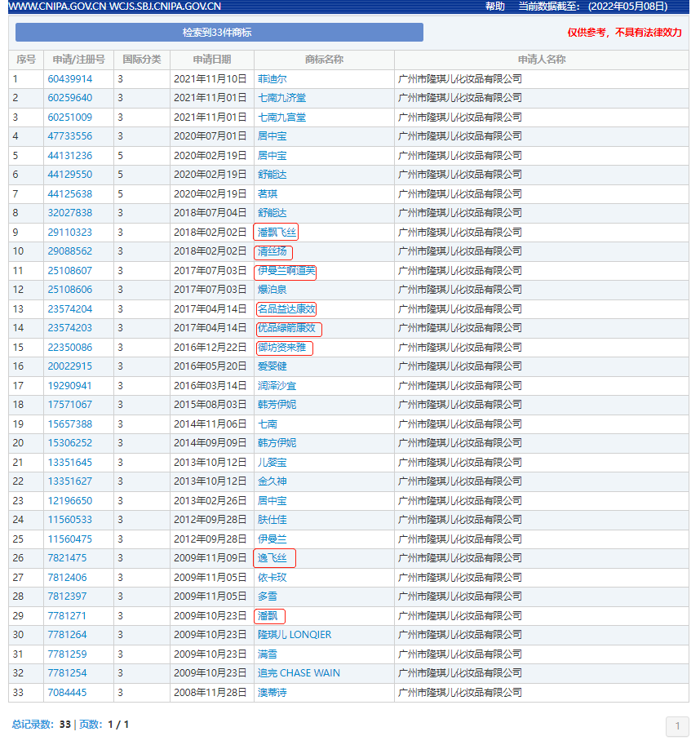The height and width of the screenshot is (745, 700).
Task: Select the date 2016年12月22日
Action: point(210,348)
